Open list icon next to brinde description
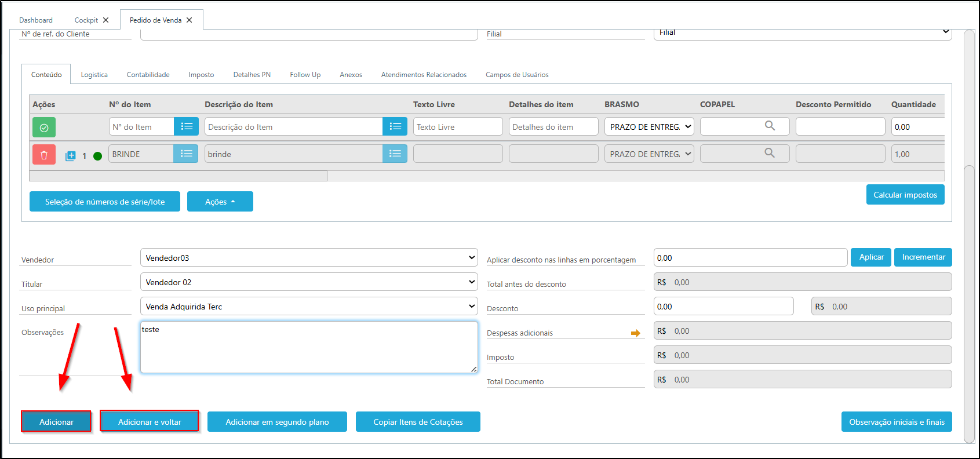Screen dimensions: 980x459 pos(395,154)
